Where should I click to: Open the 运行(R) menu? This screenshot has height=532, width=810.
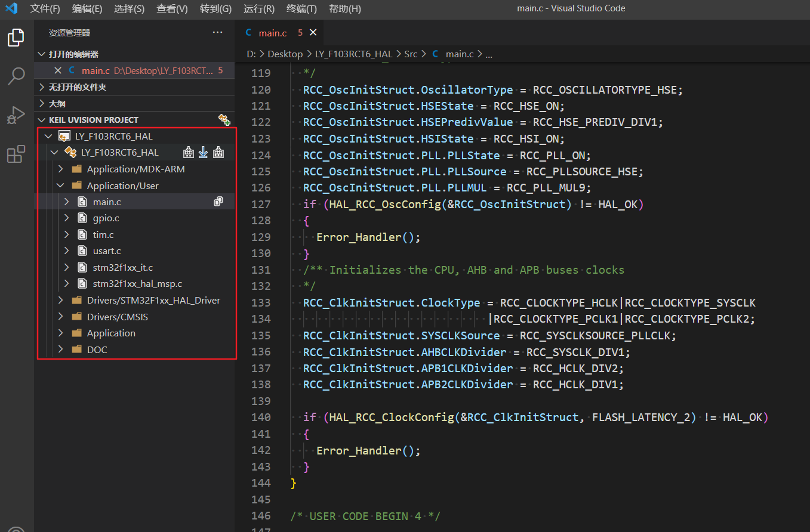pos(259,9)
